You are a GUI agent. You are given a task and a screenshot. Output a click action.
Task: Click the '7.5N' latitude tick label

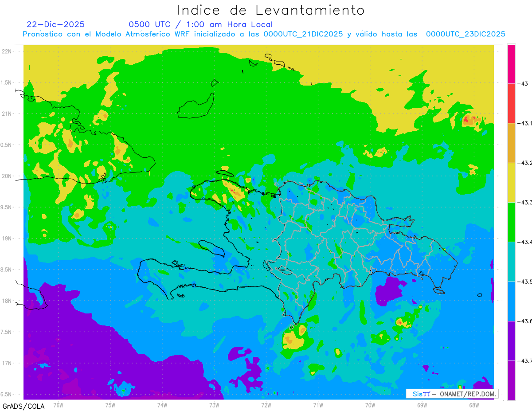(x=7, y=332)
